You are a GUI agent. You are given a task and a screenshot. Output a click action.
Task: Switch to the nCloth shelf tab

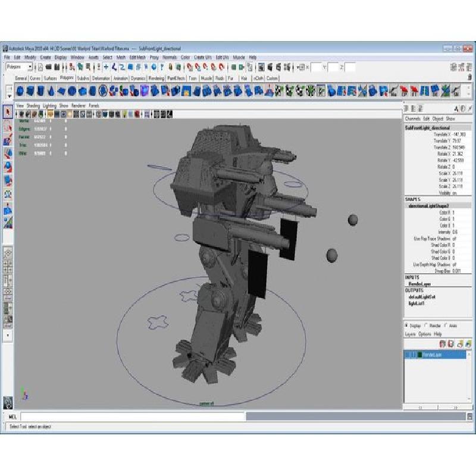point(258,79)
